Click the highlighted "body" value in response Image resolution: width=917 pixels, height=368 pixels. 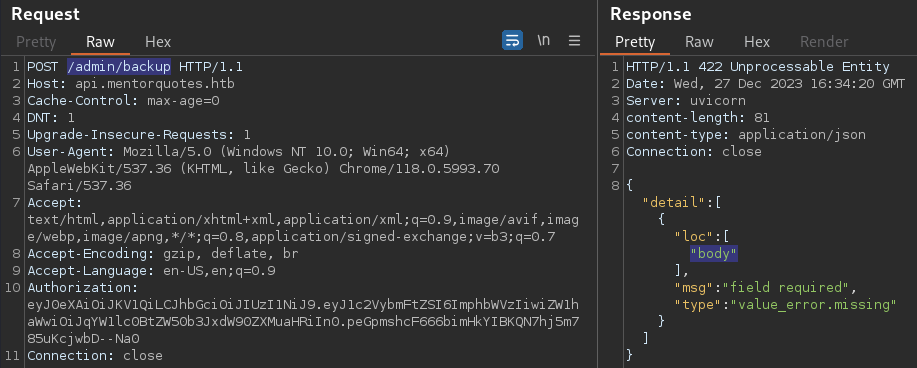pyautogui.click(x=714, y=253)
